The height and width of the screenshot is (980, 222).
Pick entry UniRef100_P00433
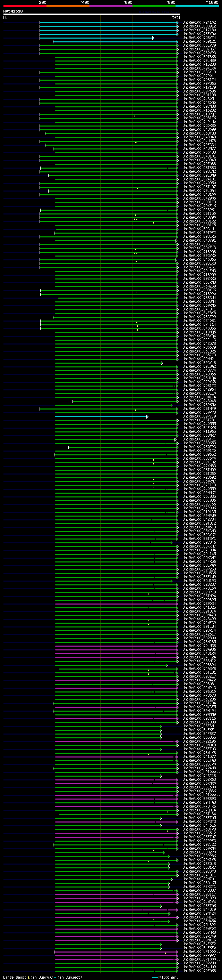tap(199, 153)
